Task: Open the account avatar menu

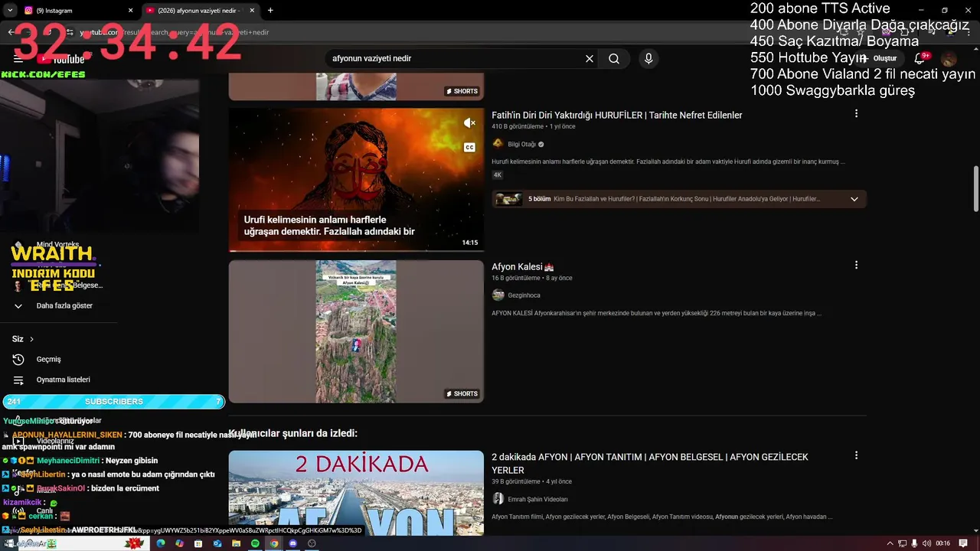Action: 949,59
